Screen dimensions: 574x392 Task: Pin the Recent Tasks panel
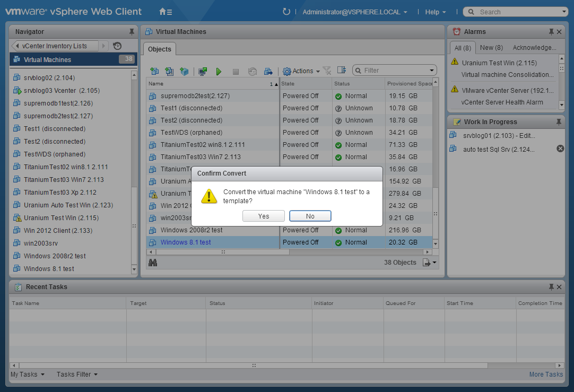tap(551, 287)
